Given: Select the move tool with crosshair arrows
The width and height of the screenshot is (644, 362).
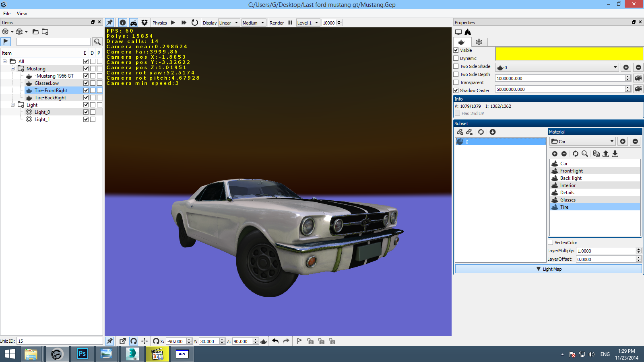Looking at the screenshot, I should pos(144,341).
